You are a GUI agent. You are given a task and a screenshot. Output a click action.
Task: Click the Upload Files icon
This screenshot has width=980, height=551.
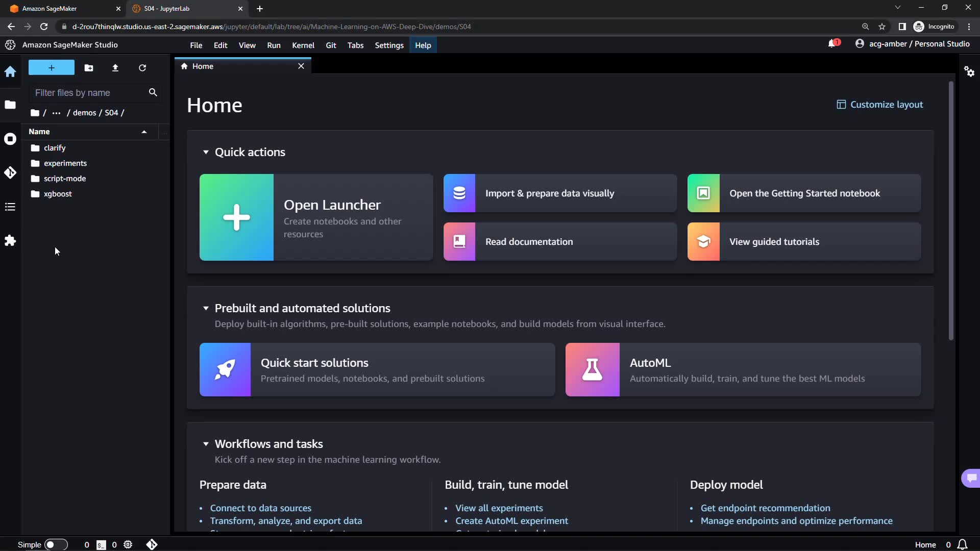coord(115,68)
